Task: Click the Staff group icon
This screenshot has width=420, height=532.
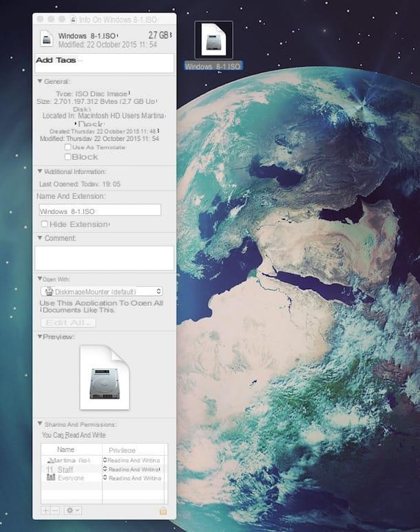Action: click(50, 469)
